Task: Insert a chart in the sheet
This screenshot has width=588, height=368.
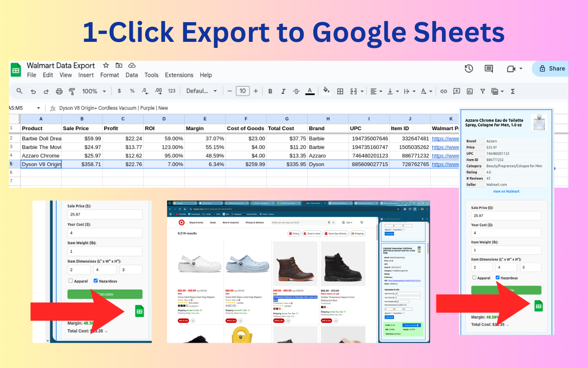Action: [x=469, y=91]
